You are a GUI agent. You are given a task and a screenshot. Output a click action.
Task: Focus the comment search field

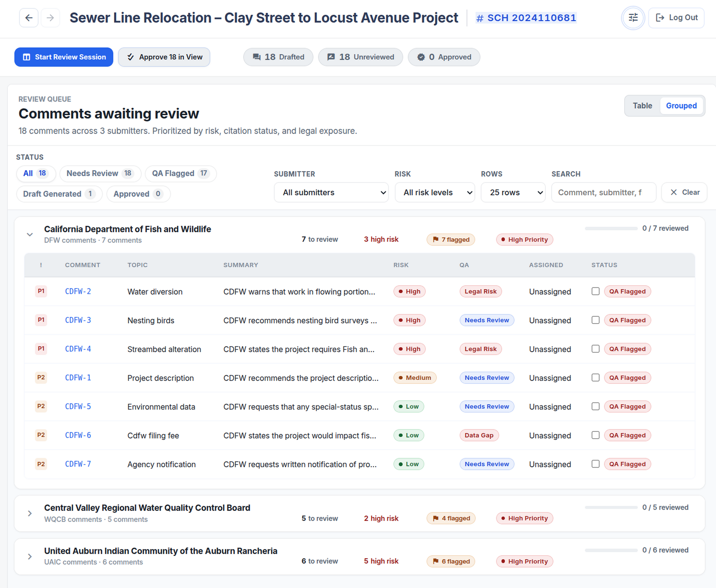pos(604,192)
